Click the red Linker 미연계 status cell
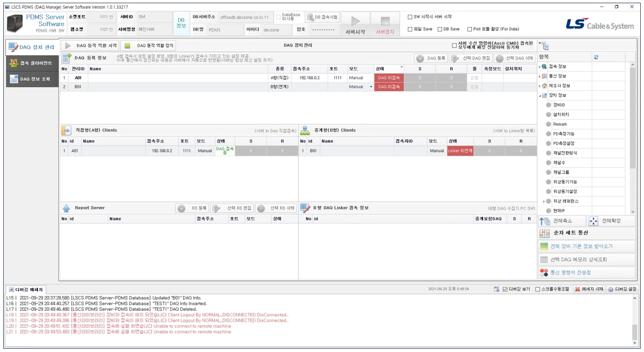The height and width of the screenshot is (352, 644). click(x=460, y=151)
